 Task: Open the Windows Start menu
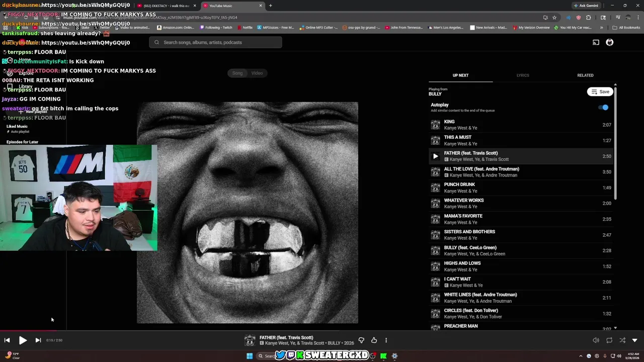[x=250, y=356]
